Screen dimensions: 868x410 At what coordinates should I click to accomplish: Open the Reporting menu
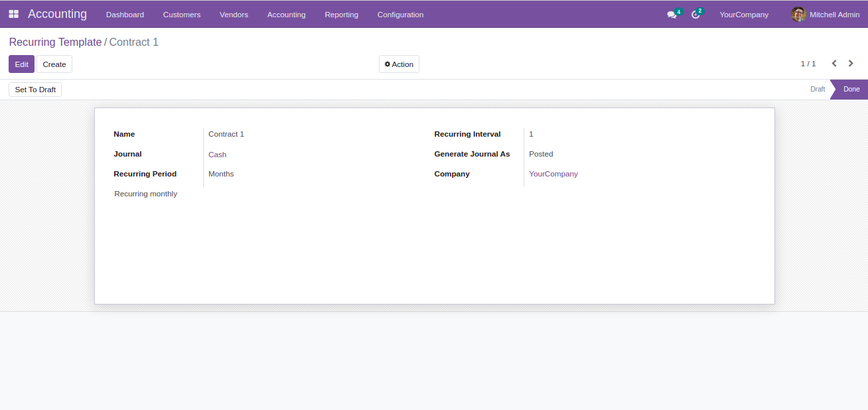(341, 15)
